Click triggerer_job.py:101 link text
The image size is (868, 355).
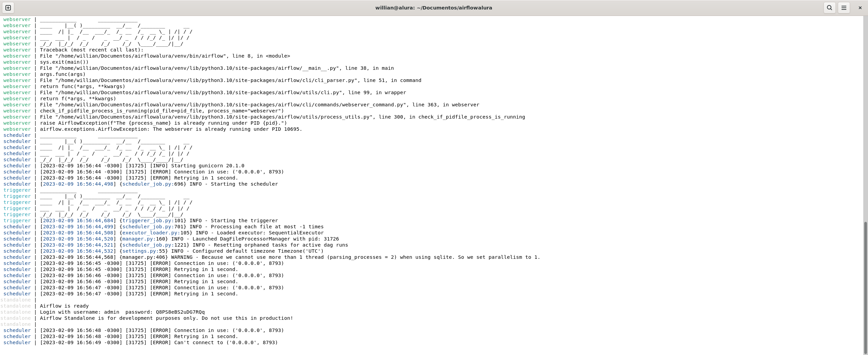[x=153, y=221]
